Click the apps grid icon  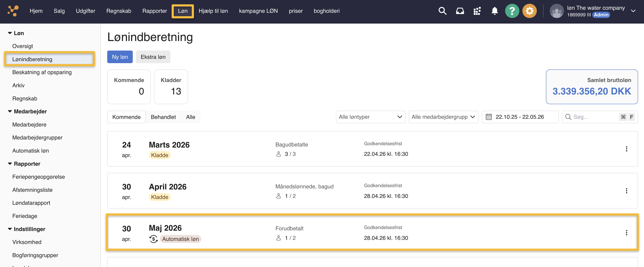[477, 11]
